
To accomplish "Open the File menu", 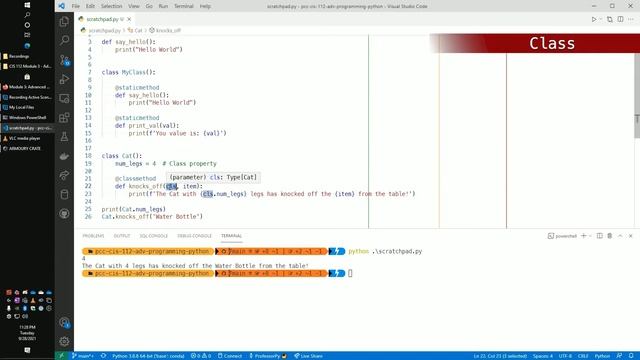I will coord(76,6).
